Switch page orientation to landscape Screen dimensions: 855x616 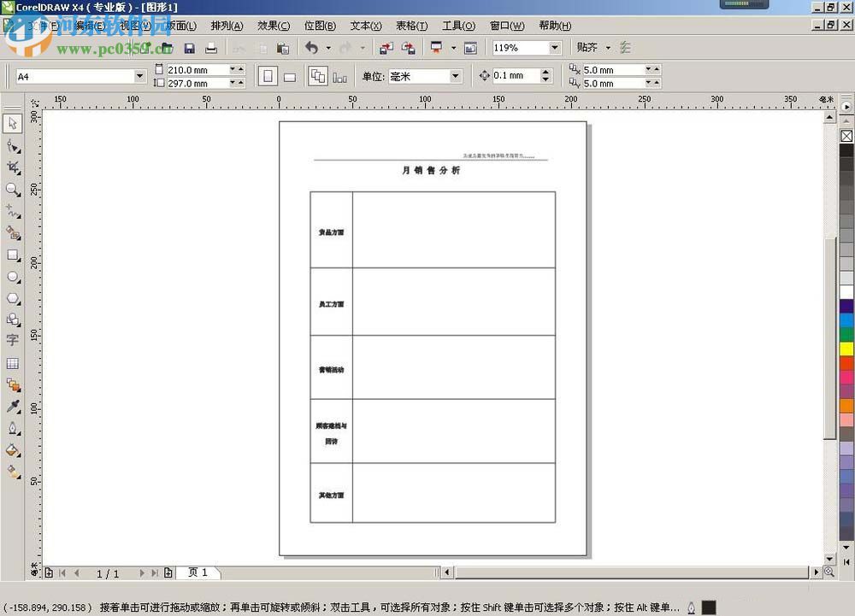(x=288, y=76)
